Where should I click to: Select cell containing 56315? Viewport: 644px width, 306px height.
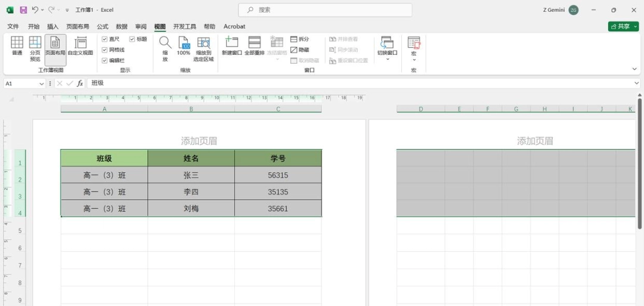[278, 175]
